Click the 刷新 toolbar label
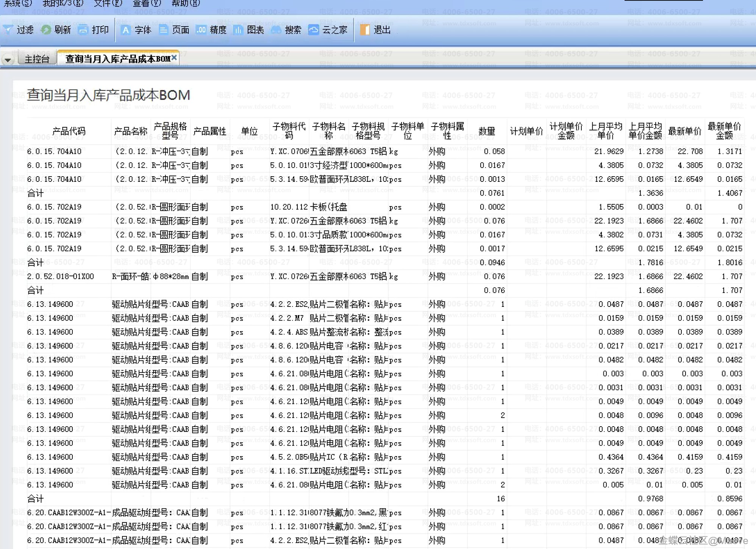756x549 pixels. [x=62, y=30]
